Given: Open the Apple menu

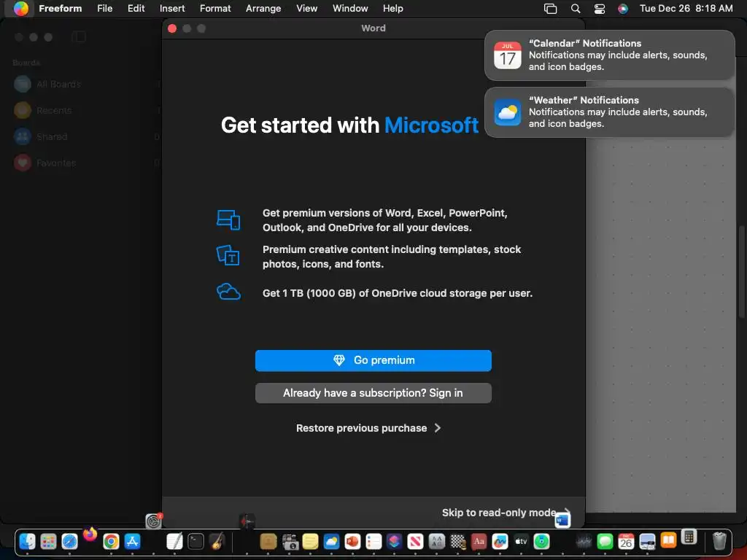Looking at the screenshot, I should [x=20, y=9].
